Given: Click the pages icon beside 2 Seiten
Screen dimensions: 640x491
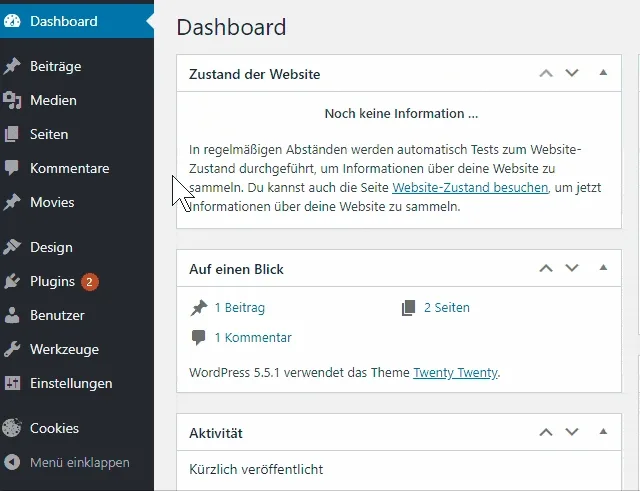Looking at the screenshot, I should pyautogui.click(x=409, y=308).
